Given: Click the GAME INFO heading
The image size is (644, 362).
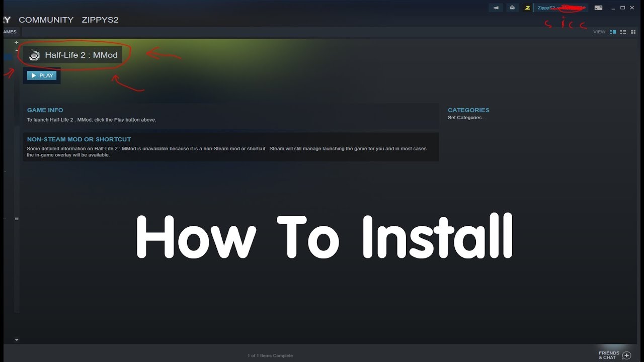Looking at the screenshot, I should 45,110.
